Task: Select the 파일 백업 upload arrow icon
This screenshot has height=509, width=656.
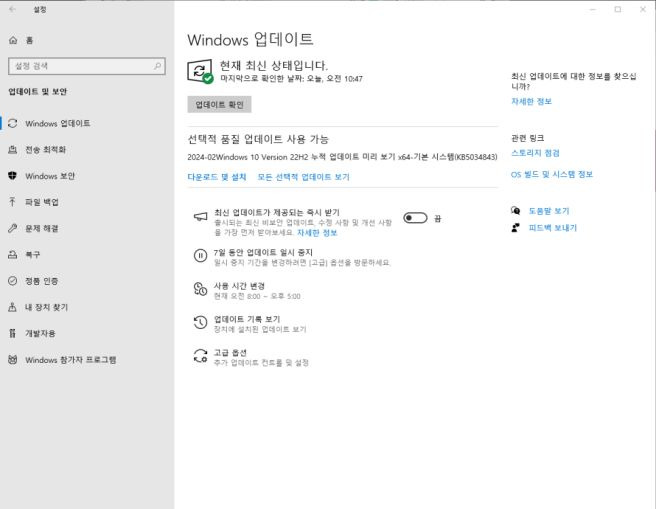Action: (x=13, y=202)
